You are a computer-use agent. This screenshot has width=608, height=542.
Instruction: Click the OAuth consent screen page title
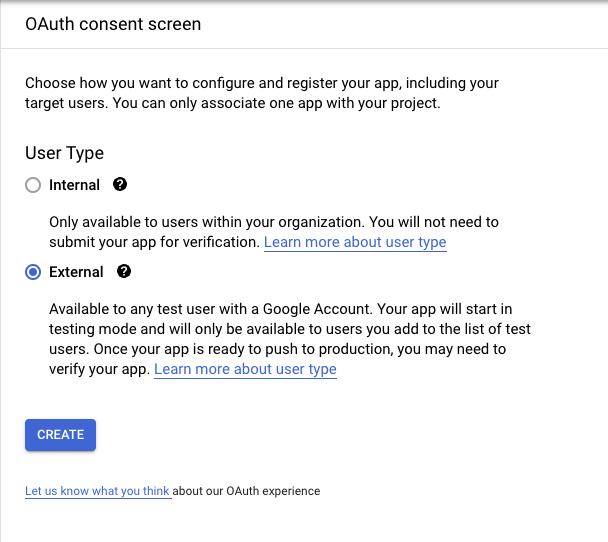coord(113,24)
